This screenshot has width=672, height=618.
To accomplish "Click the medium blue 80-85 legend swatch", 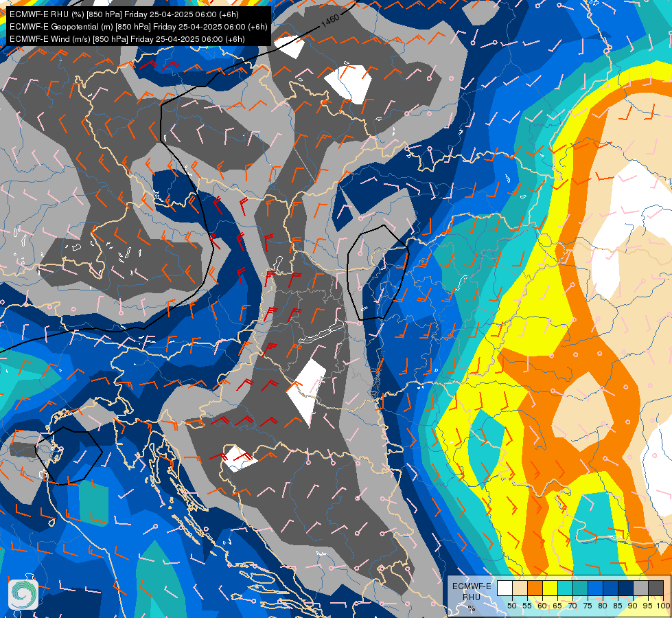I will point(611,588).
